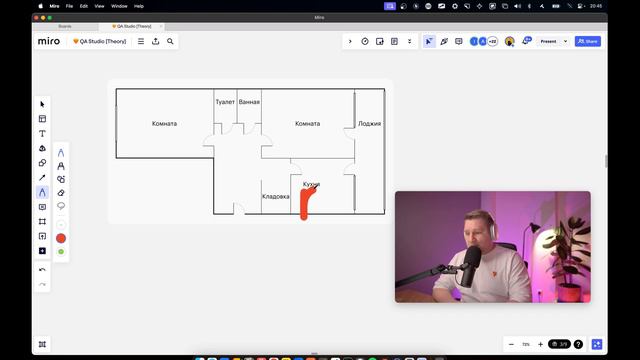This screenshot has height=360, width=640.
Task: Pick the white pen color preset
Action: point(61,225)
